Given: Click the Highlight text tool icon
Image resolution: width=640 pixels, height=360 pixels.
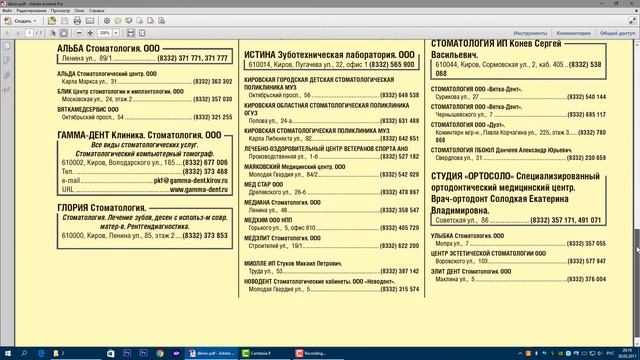Looking at the screenshot, I should (129, 21).
